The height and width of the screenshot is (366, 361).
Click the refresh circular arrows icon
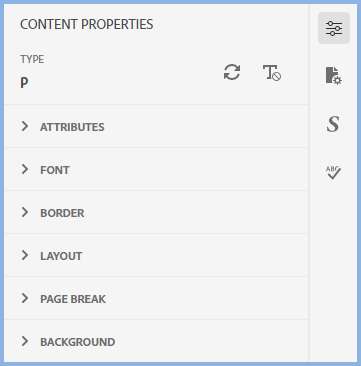(232, 72)
